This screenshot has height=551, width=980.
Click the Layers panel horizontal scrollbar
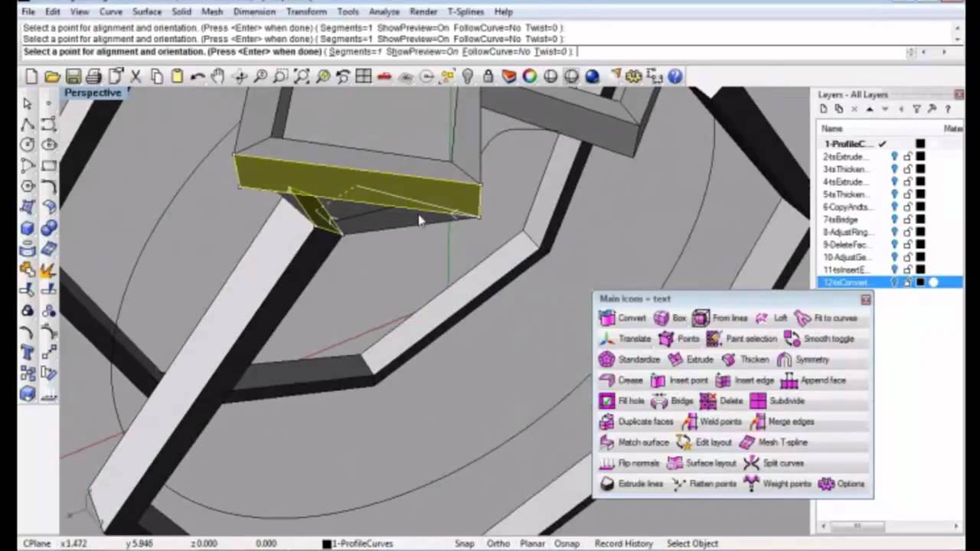click(x=890, y=526)
